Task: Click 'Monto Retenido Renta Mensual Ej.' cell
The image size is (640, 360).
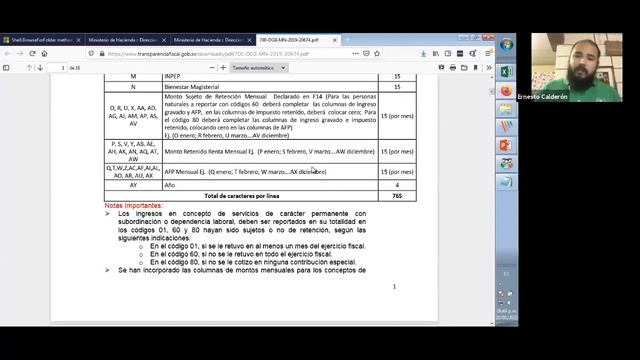Action: 270,151
